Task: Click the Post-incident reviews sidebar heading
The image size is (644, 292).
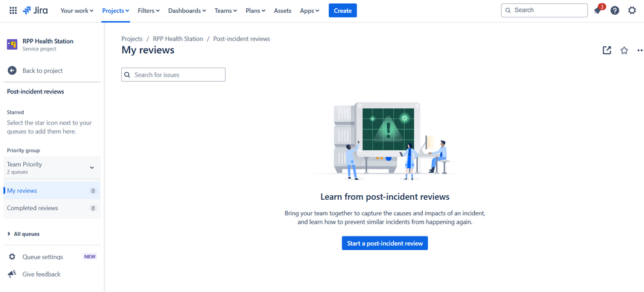Action: point(35,92)
